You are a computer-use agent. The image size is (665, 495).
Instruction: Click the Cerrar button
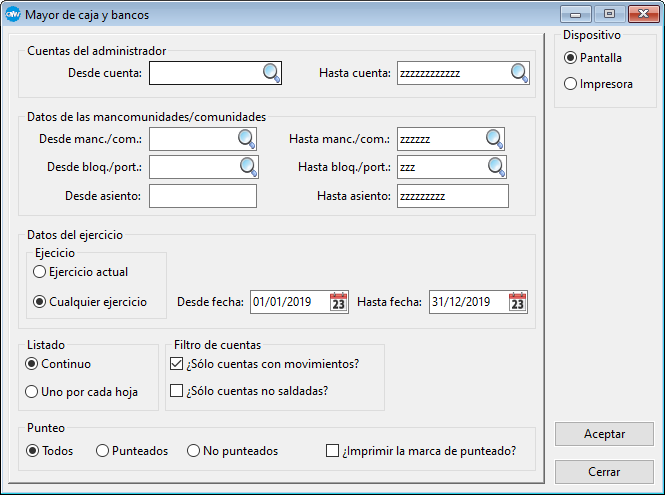point(604,472)
